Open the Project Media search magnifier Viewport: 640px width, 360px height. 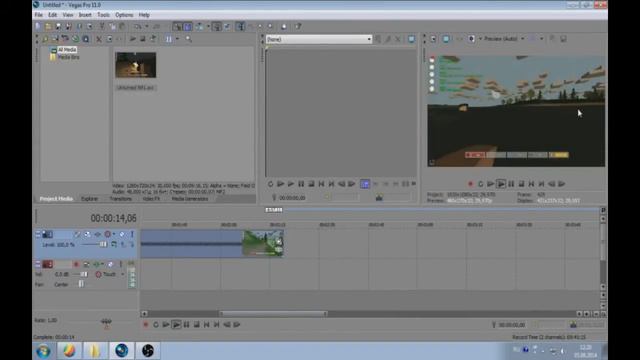coord(189,39)
